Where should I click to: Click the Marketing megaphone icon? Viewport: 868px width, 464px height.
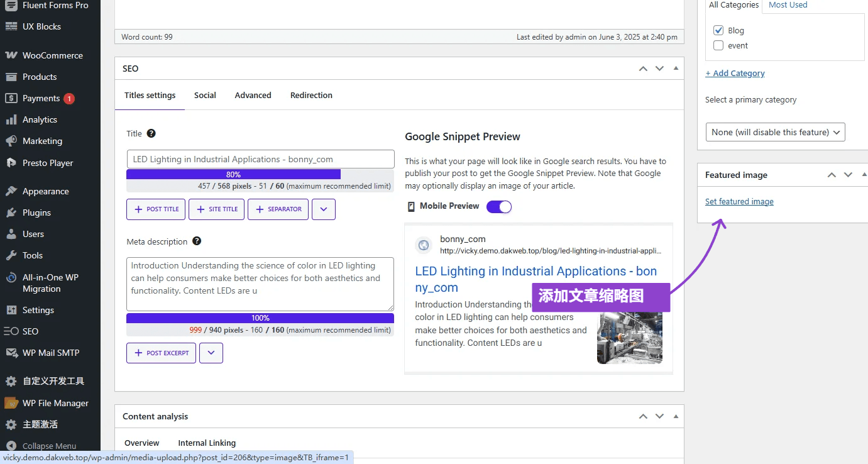click(11, 141)
